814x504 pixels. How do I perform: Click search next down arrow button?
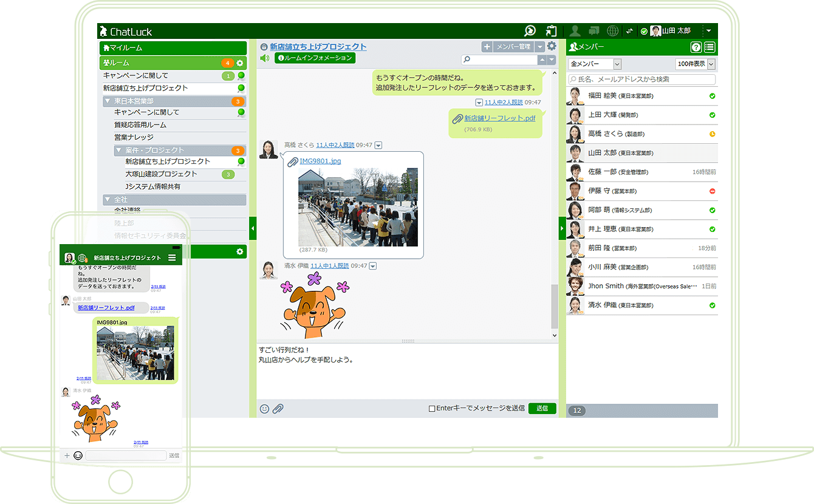(x=552, y=60)
